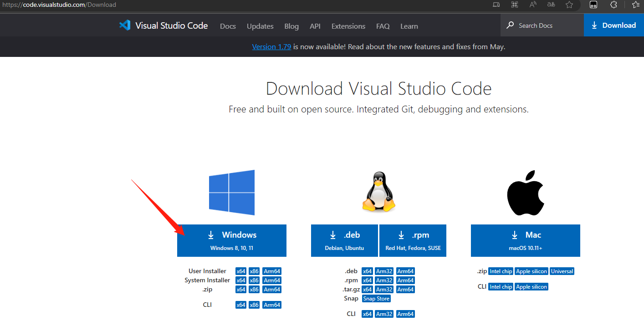Download Windows User Installer x86

[254, 271]
